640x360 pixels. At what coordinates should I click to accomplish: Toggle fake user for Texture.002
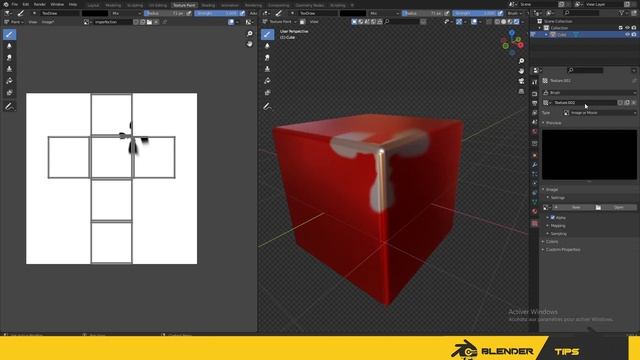(x=620, y=103)
